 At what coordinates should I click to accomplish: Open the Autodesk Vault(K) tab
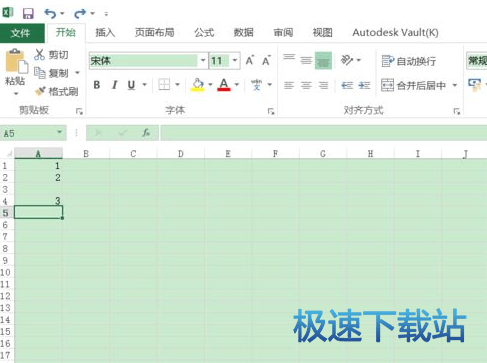click(395, 33)
